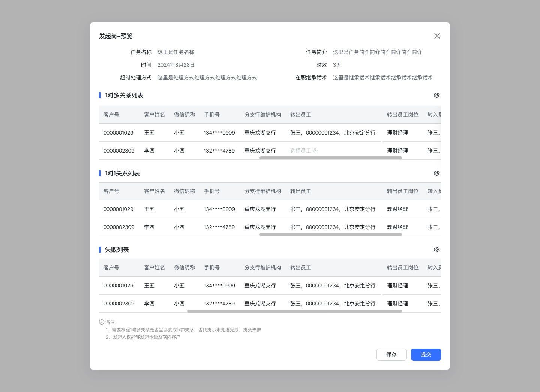Click 转出员工 value in 失败列表 row 0000001029

click(333, 286)
